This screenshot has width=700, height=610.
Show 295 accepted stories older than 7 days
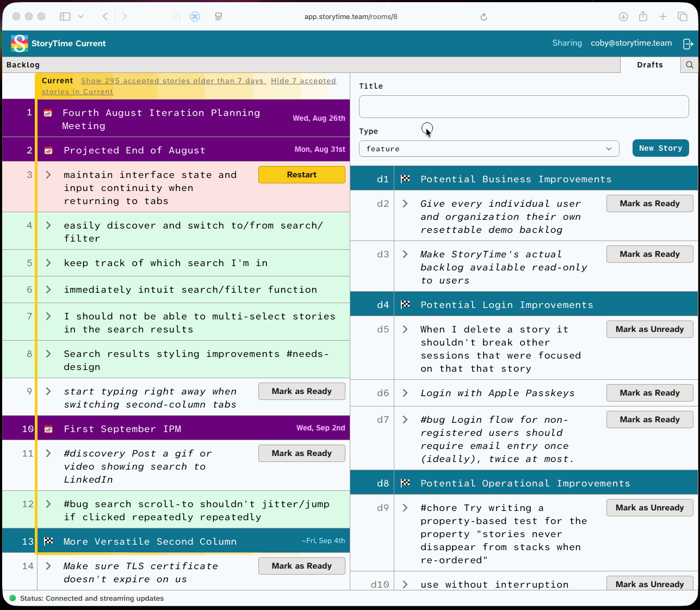(x=172, y=81)
